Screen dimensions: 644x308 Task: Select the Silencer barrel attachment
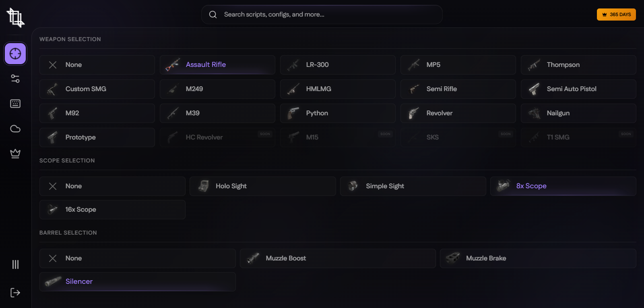137,282
